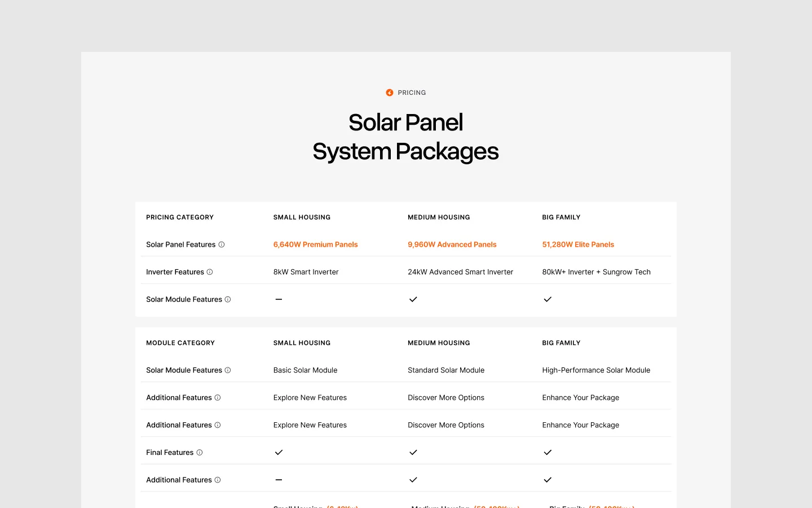Open the 9,960W Advanced Panels link
This screenshot has width=812, height=508.
452,244
